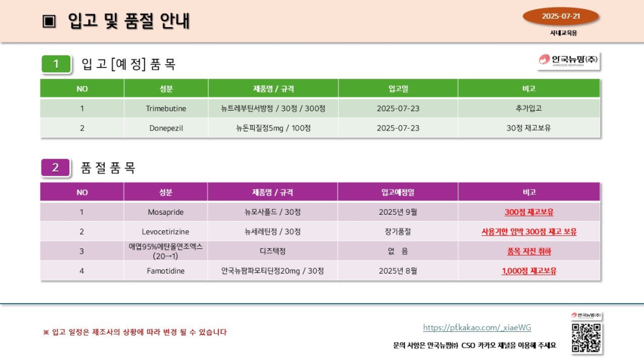Screen dimensions: 644x362
Task: Select the '뉴모사플드 / 30정' product cell
Action: tap(273, 212)
